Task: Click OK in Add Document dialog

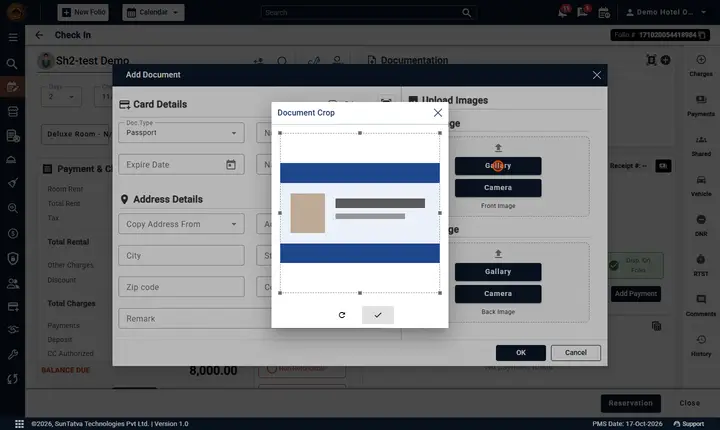Action: pyautogui.click(x=521, y=353)
